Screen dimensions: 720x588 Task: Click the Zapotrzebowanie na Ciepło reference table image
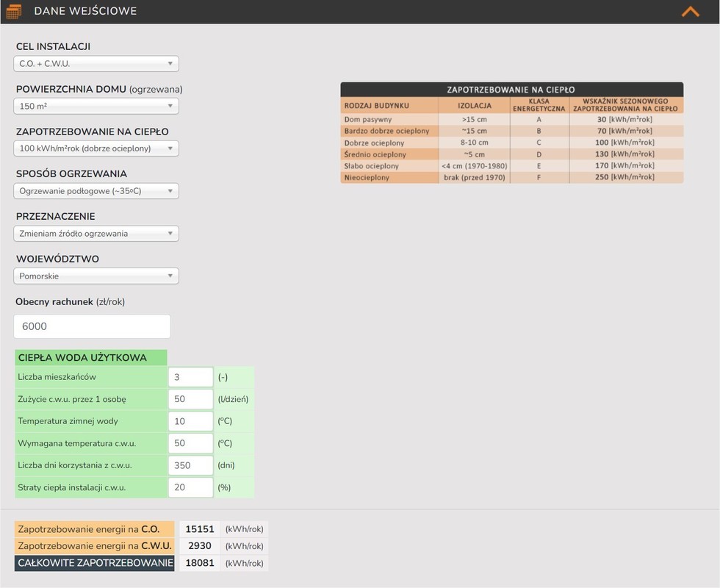coord(511,133)
